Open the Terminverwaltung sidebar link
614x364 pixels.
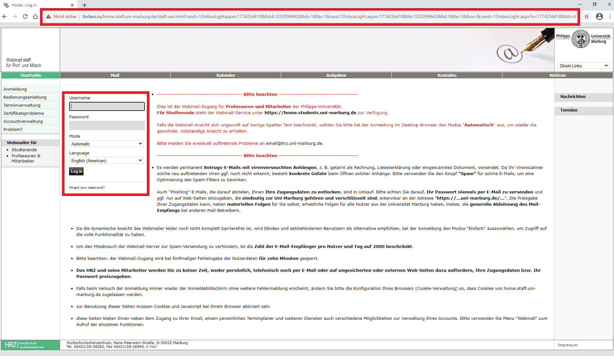(x=22, y=105)
